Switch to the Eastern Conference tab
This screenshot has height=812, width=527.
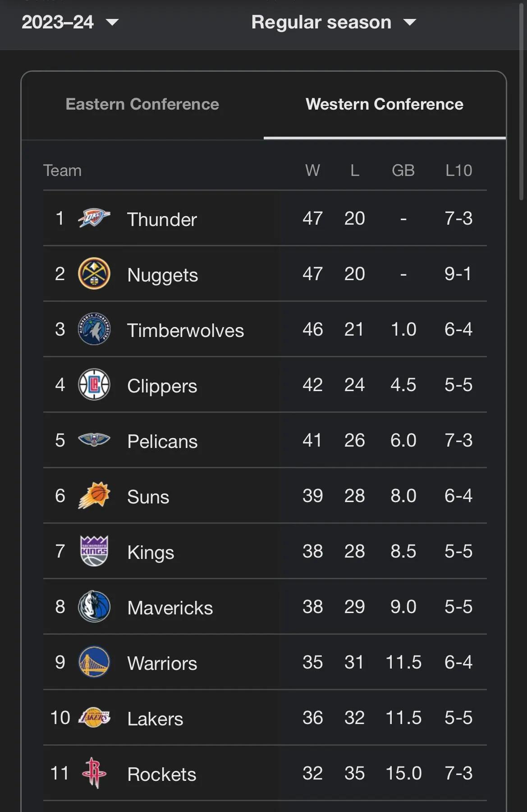pyautogui.click(x=142, y=104)
